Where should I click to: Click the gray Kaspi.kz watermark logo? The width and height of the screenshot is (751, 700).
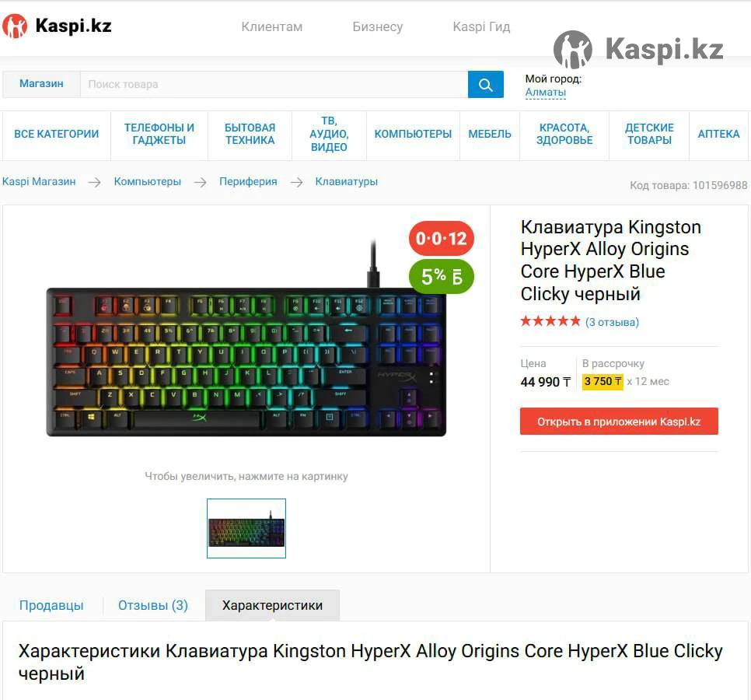coord(638,49)
